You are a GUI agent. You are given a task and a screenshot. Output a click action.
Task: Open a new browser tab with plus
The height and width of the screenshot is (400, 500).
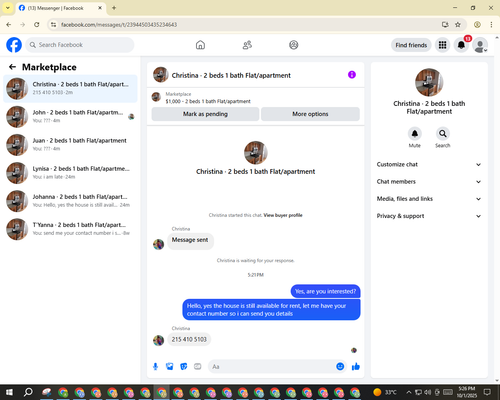pyautogui.click(x=114, y=8)
